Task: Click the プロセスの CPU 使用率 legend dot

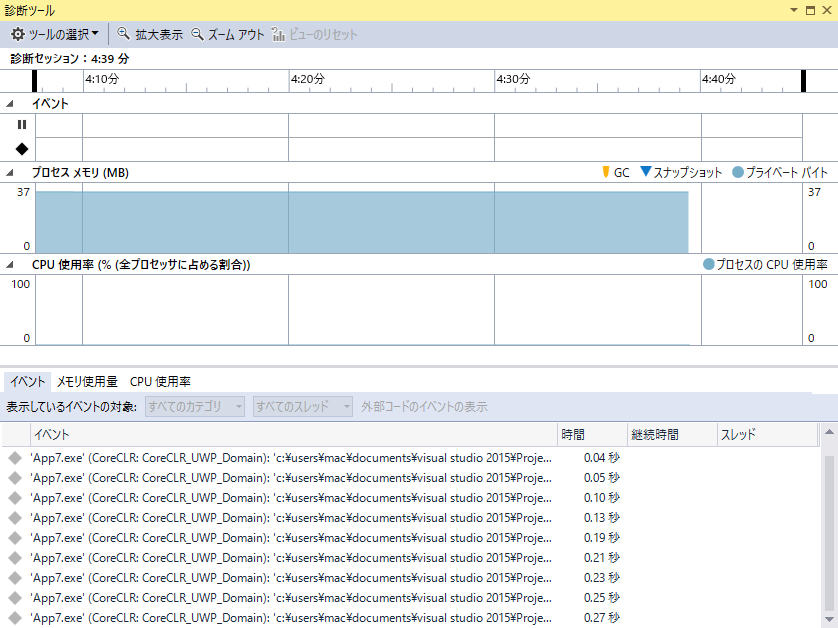Action: point(709,264)
